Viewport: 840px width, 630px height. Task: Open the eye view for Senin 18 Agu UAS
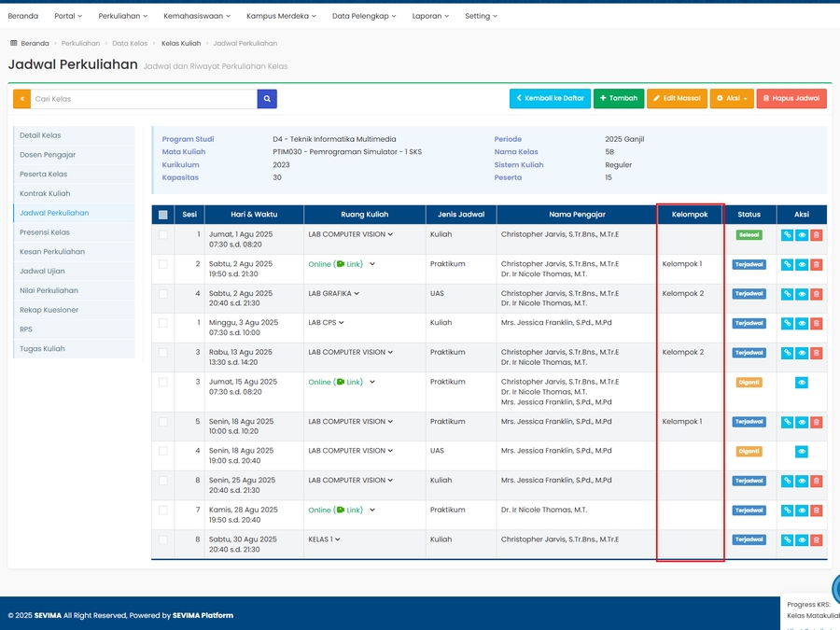coord(801,452)
